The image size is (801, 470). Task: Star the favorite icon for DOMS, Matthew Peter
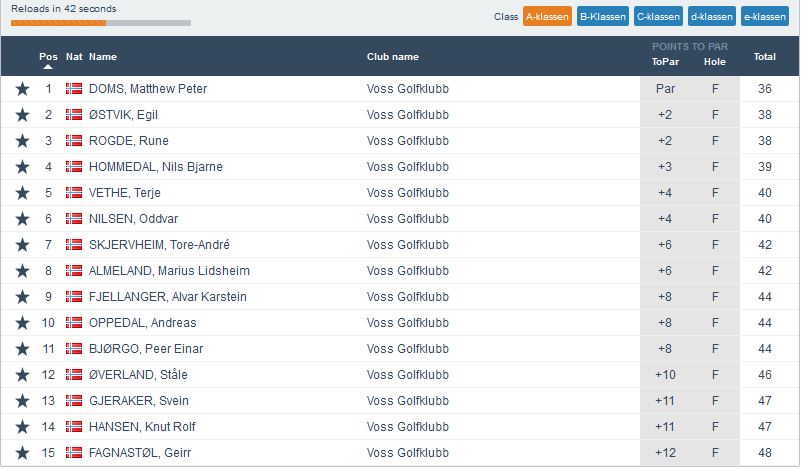[x=22, y=89]
